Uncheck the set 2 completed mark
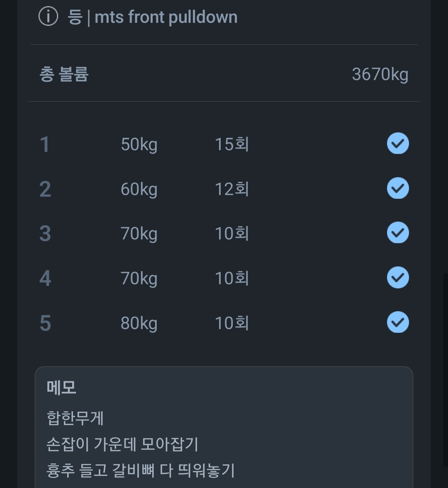This screenshot has width=448, height=488. (x=397, y=188)
